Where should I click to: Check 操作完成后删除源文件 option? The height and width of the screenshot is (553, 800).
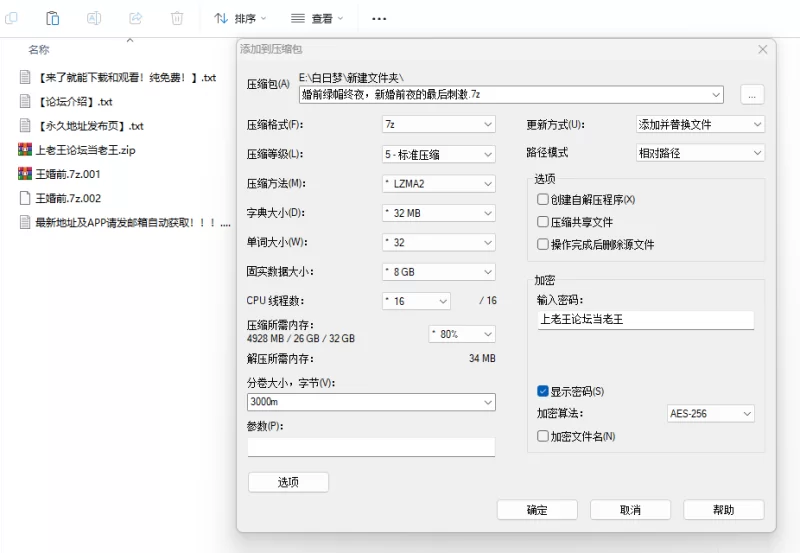(543, 244)
